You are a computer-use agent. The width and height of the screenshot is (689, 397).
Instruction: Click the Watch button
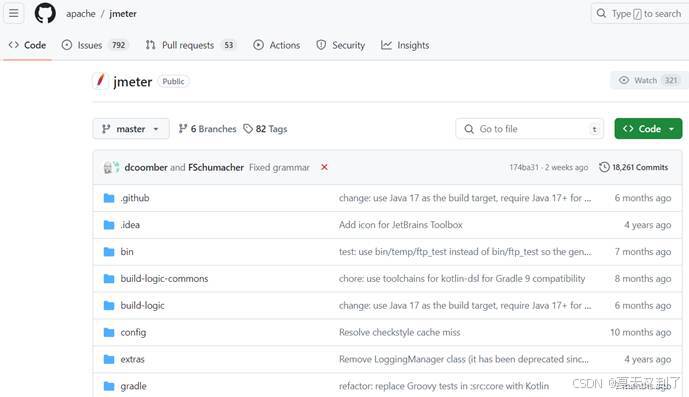649,80
